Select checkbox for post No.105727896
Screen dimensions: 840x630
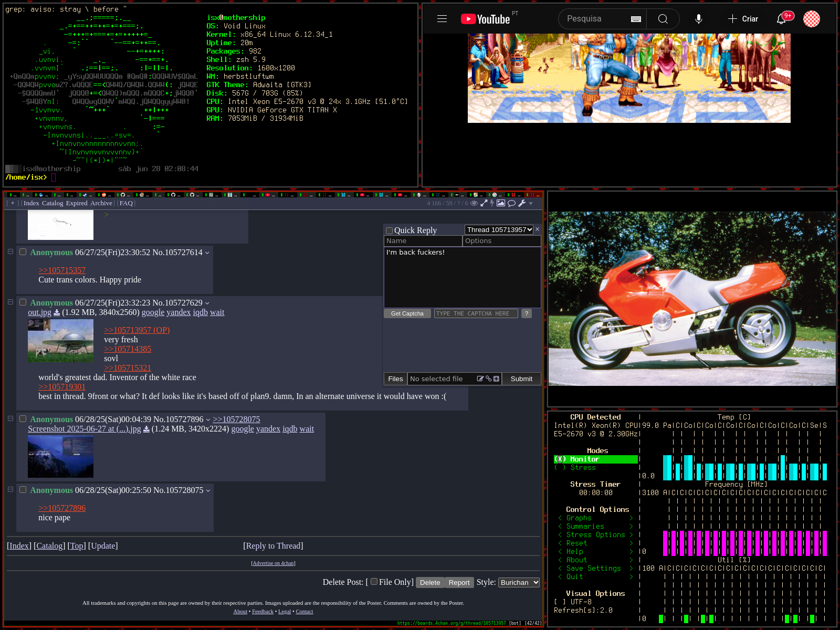23,418
